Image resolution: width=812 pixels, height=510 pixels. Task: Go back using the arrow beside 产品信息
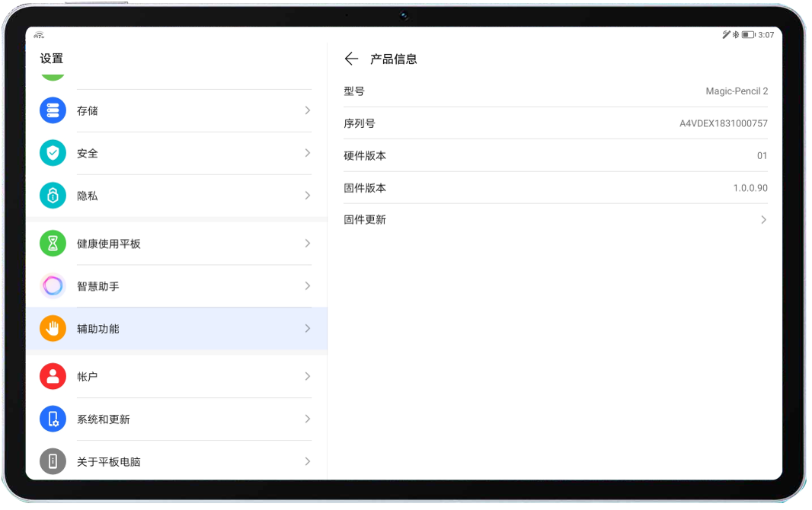[351, 59]
